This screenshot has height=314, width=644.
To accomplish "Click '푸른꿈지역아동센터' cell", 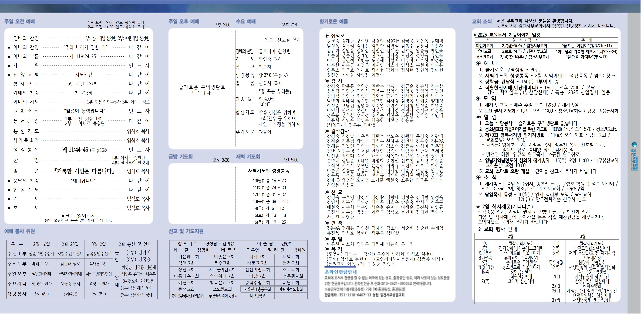I will [223, 296].
